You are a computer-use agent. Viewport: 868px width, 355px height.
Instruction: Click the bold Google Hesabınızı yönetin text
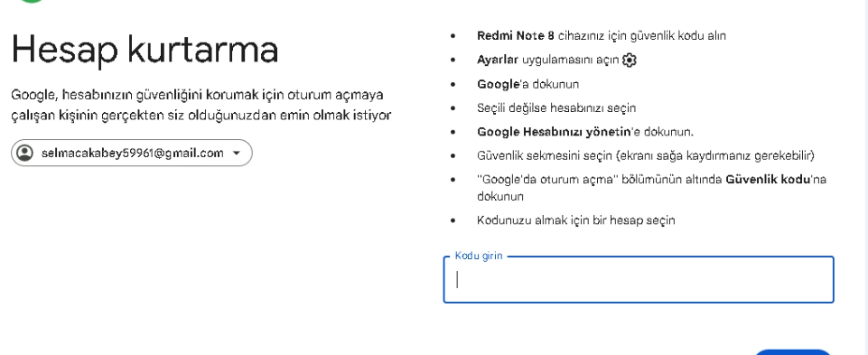pyautogui.click(x=554, y=133)
